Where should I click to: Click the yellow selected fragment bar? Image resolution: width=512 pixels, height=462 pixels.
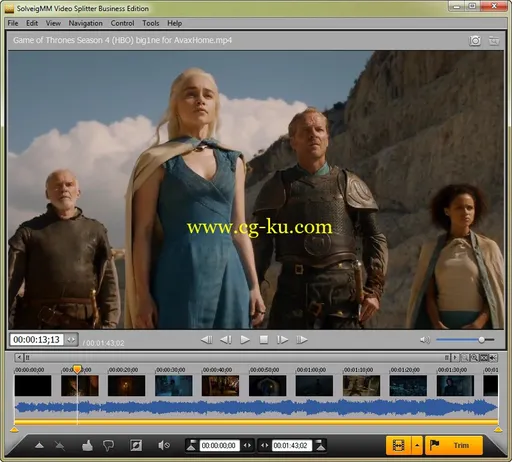256,422
